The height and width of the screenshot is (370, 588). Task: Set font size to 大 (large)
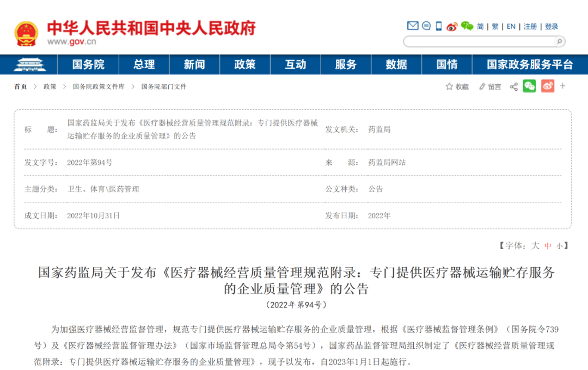coord(535,245)
